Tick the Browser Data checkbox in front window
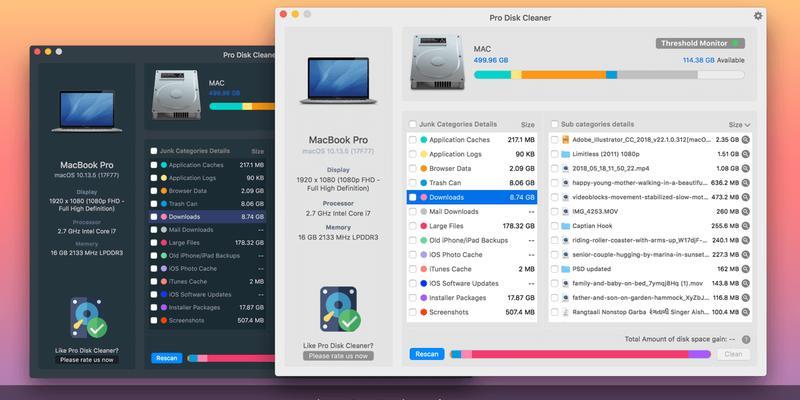800x400 pixels. [413, 168]
